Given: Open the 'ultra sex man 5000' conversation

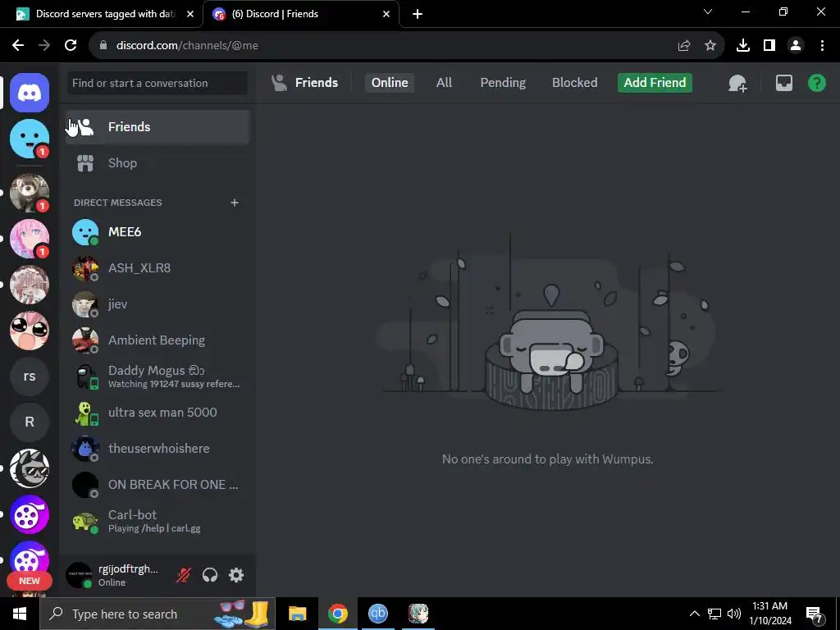Looking at the screenshot, I should [157, 413].
